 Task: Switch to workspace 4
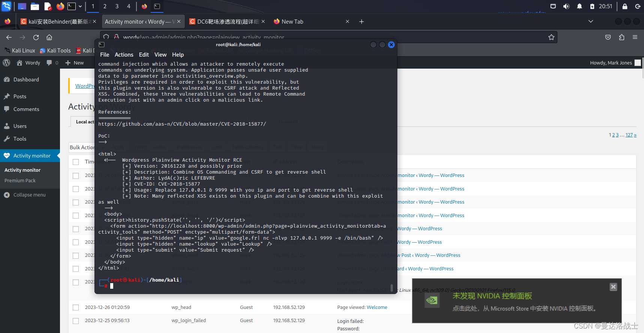(129, 6)
